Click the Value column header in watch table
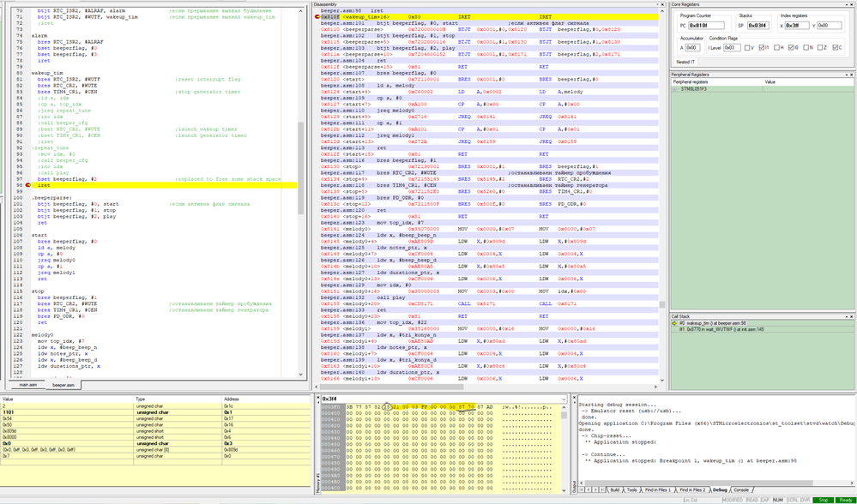Screen dimensions: 857x504 [67, 399]
